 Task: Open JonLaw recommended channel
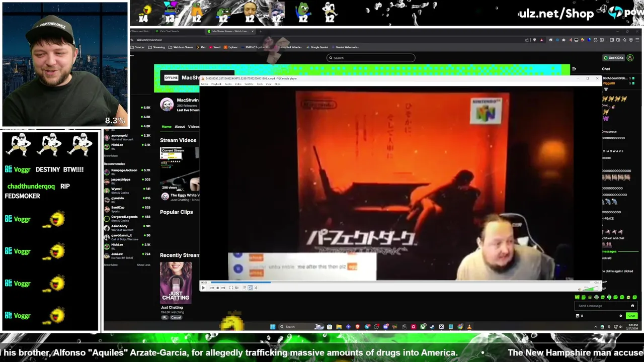point(127,256)
